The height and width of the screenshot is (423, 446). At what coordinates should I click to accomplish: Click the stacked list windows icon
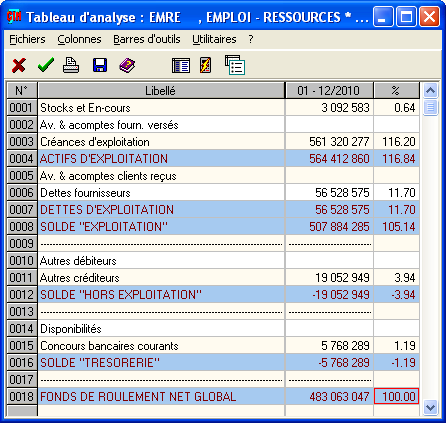tap(235, 65)
